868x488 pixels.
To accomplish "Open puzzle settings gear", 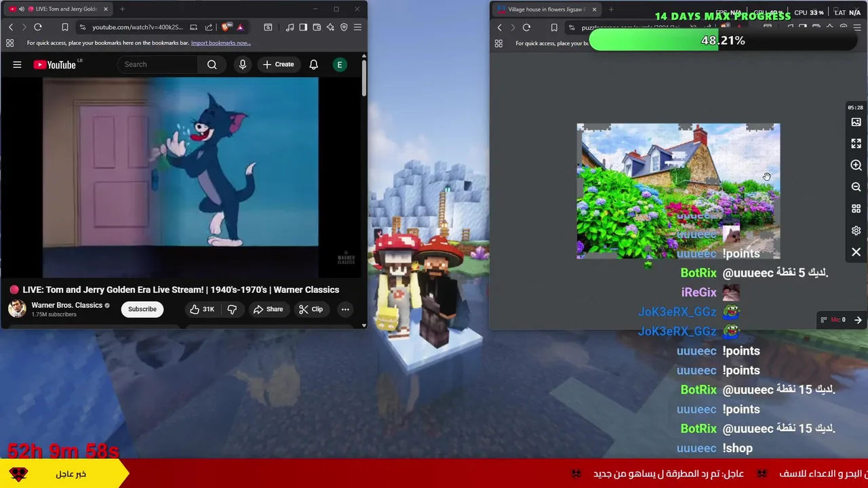I will coord(856,230).
